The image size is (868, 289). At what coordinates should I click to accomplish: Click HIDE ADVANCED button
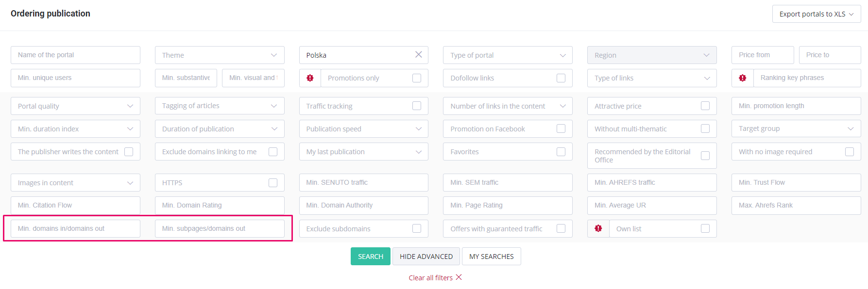(x=426, y=257)
